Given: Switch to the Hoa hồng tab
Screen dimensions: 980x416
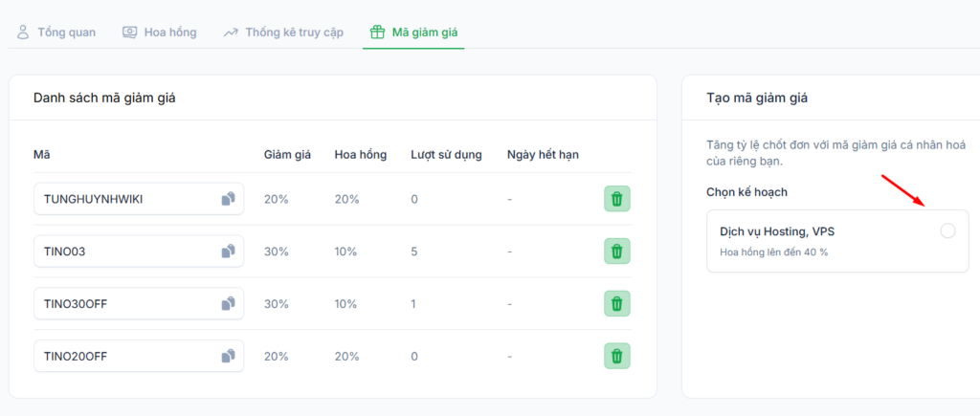Looking at the screenshot, I should tap(160, 33).
